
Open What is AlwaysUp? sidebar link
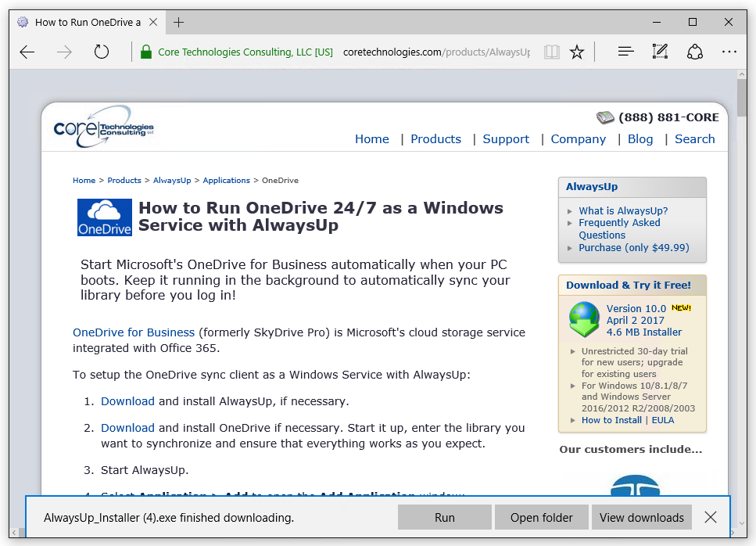coord(623,210)
